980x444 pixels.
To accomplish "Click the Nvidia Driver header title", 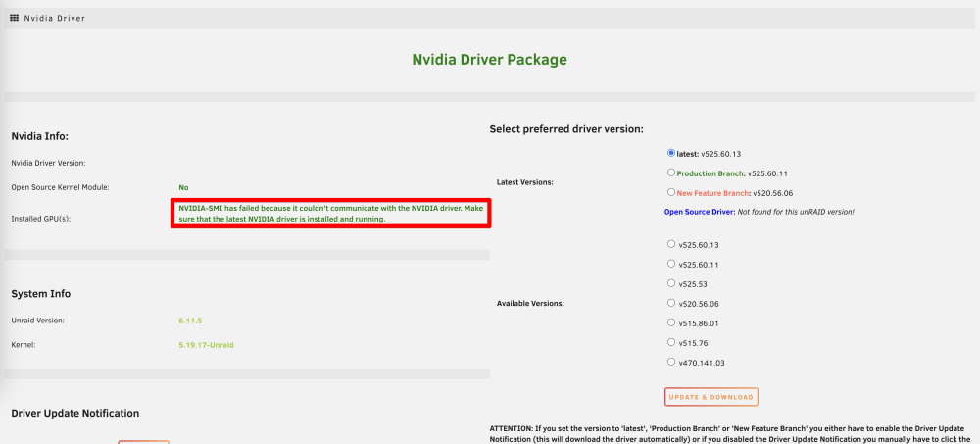I will click(54, 19).
